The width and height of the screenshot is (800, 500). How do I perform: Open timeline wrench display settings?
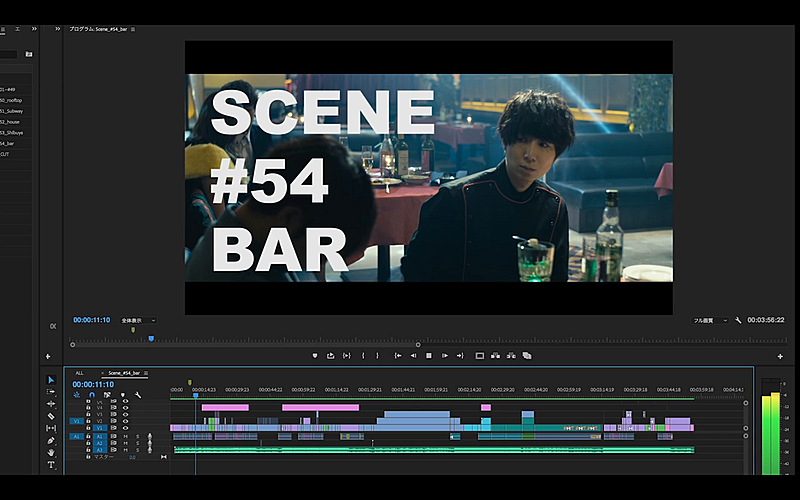pos(138,395)
